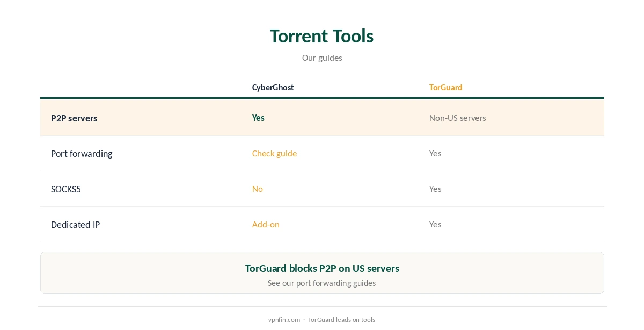The height and width of the screenshot is (330, 644).
Task: Open the 'Check guide' link
Action: (x=274, y=153)
